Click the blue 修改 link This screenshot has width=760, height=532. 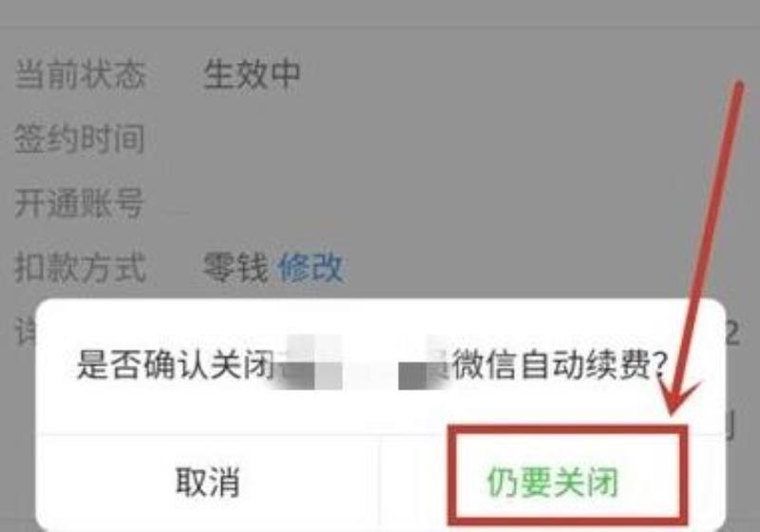(x=311, y=268)
